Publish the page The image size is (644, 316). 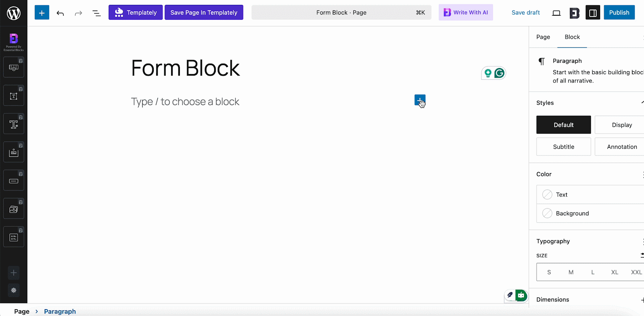619,12
